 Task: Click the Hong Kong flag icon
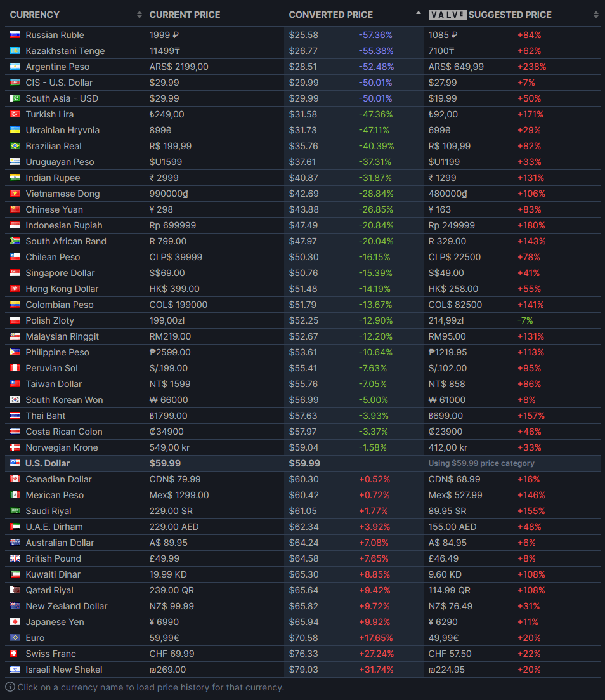(x=15, y=288)
